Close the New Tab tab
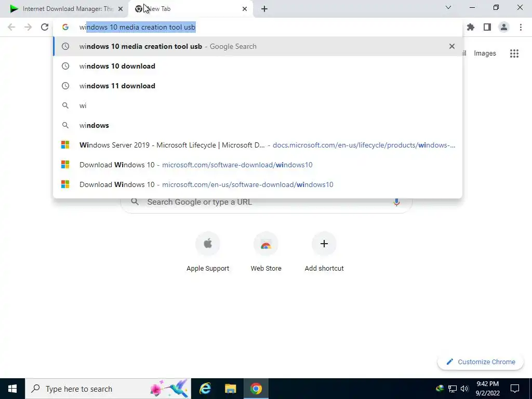 tap(245, 9)
